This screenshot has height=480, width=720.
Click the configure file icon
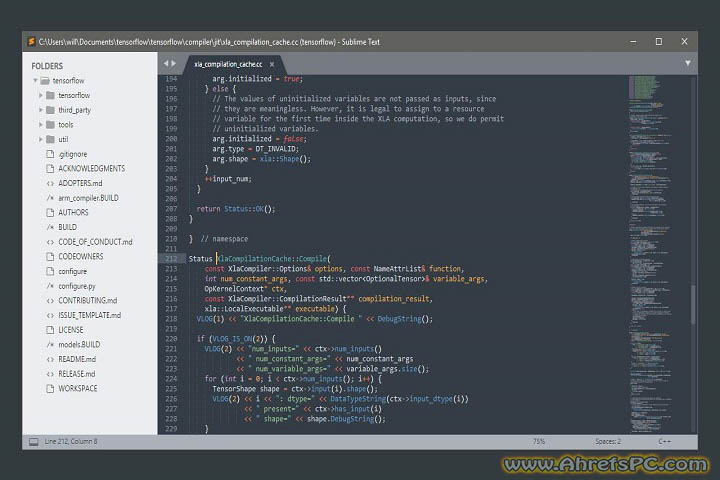pos(51,271)
